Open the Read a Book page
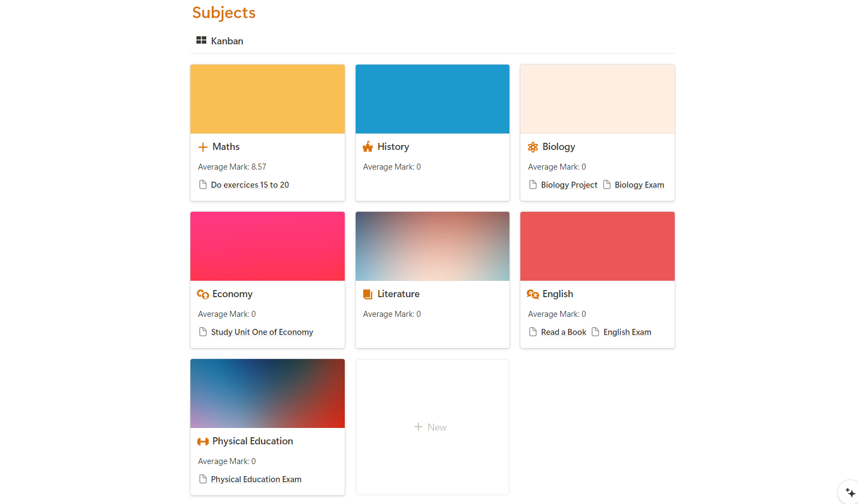This screenshot has height=504, width=858. coord(563,332)
